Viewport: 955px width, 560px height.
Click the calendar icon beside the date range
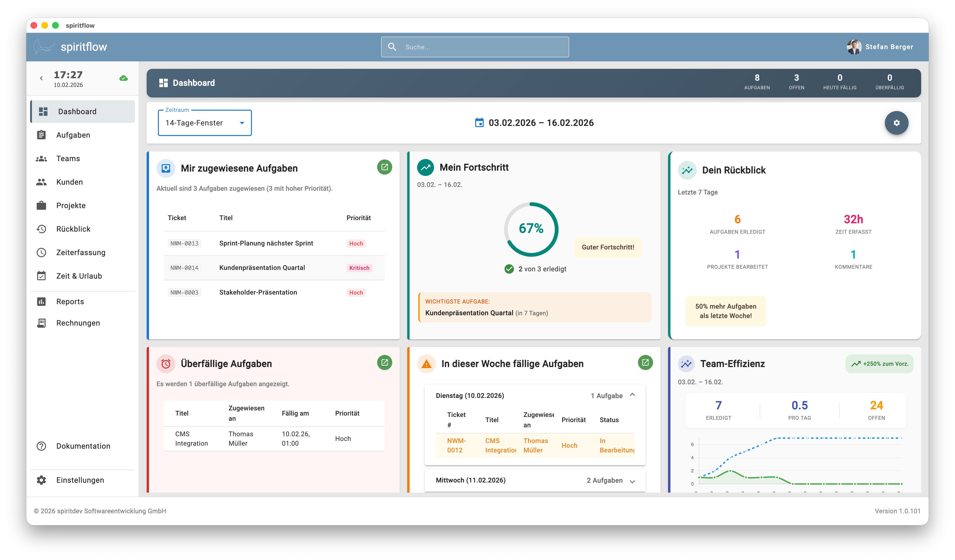(479, 122)
